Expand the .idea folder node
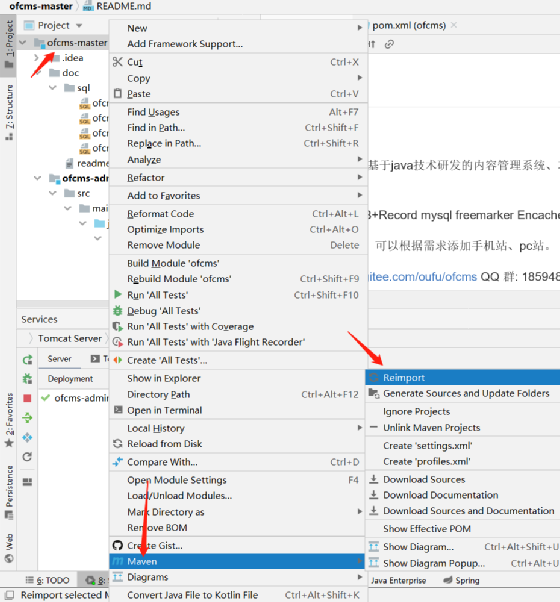 (36, 58)
